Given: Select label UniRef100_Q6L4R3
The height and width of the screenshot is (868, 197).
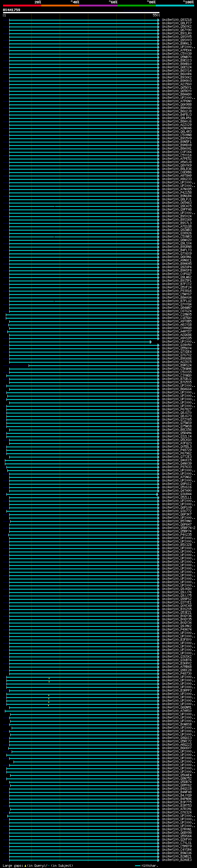Looking at the screenshot, I should click(176, 132).
